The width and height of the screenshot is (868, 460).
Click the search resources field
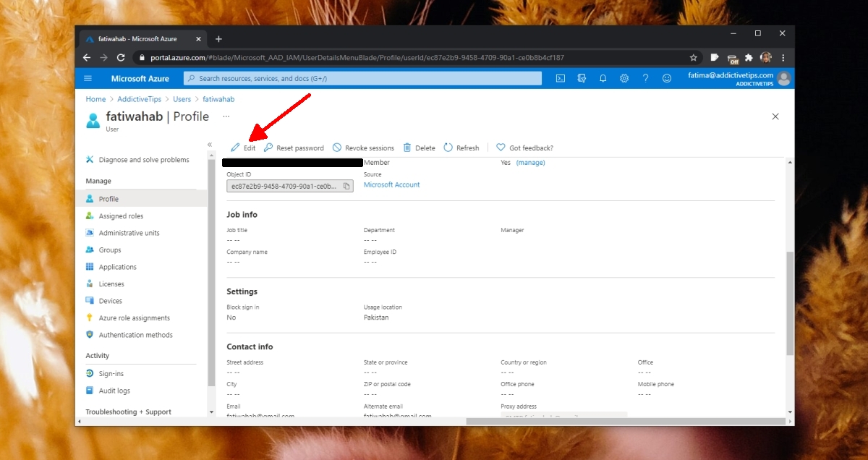(x=362, y=78)
